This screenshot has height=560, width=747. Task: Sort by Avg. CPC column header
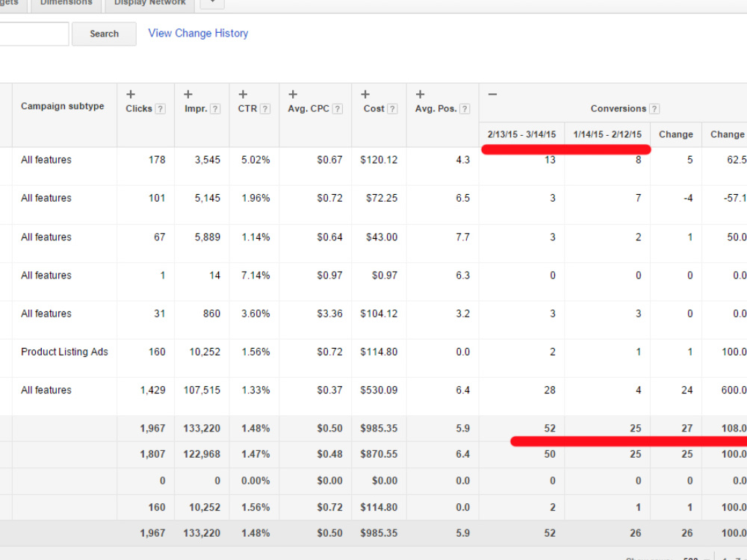(309, 109)
